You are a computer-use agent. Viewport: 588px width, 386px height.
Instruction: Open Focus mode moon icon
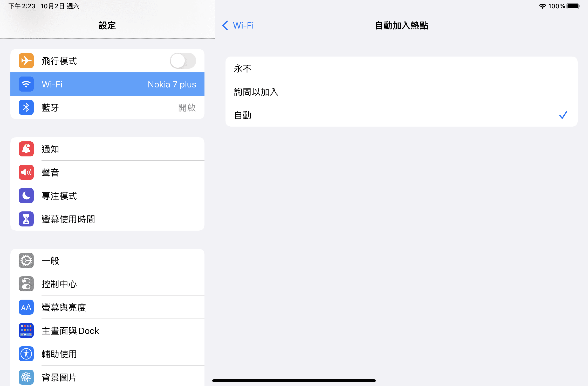(26, 196)
